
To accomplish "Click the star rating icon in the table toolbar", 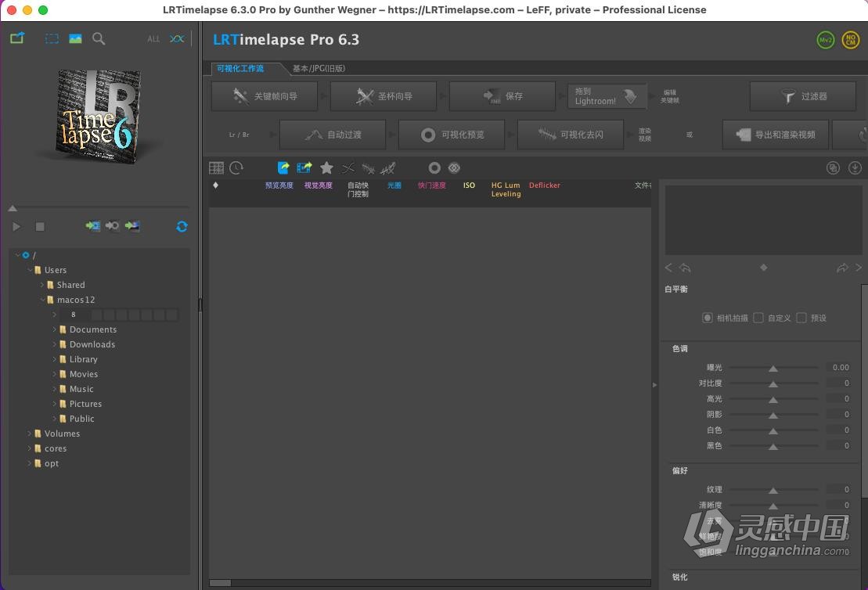I will pyautogui.click(x=326, y=167).
